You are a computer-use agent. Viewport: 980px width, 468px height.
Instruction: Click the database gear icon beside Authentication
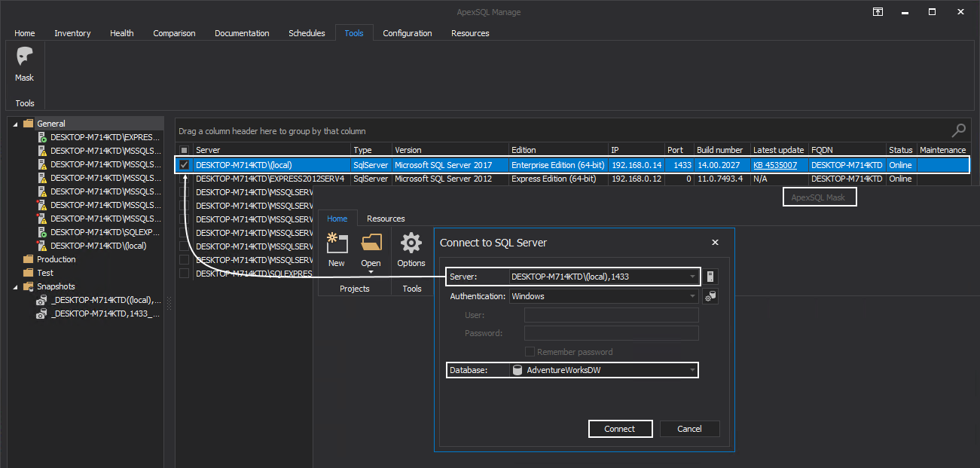[710, 296]
